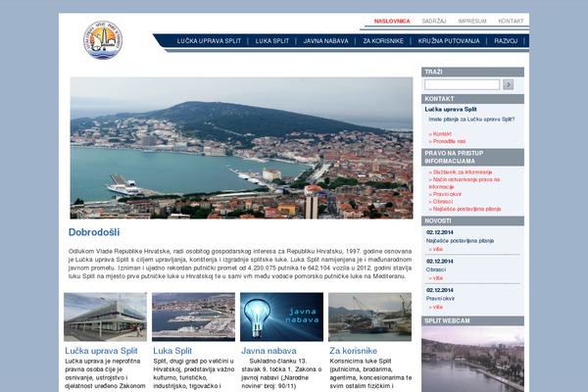
Task: Click the Za korisnike cargo ship thumbnail
Action: (369, 317)
